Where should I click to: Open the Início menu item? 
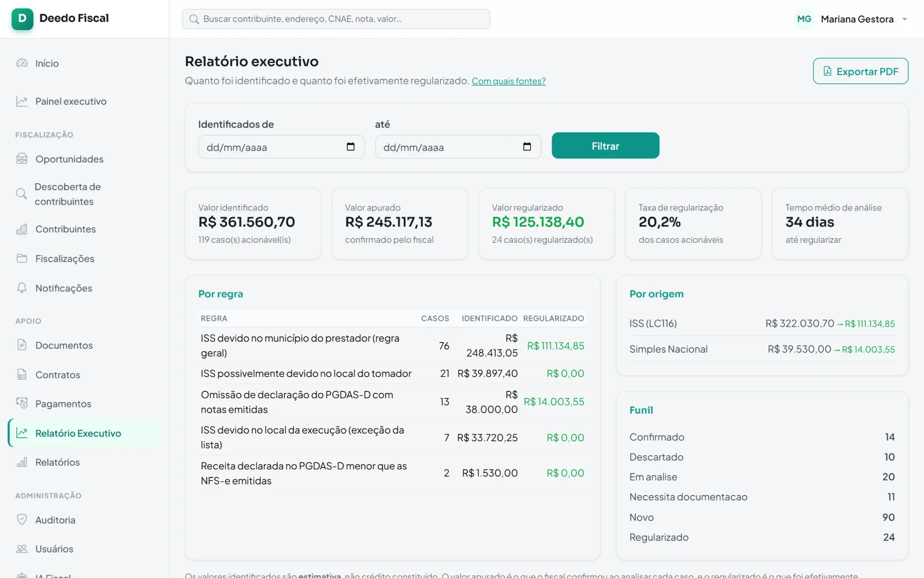pos(85,63)
